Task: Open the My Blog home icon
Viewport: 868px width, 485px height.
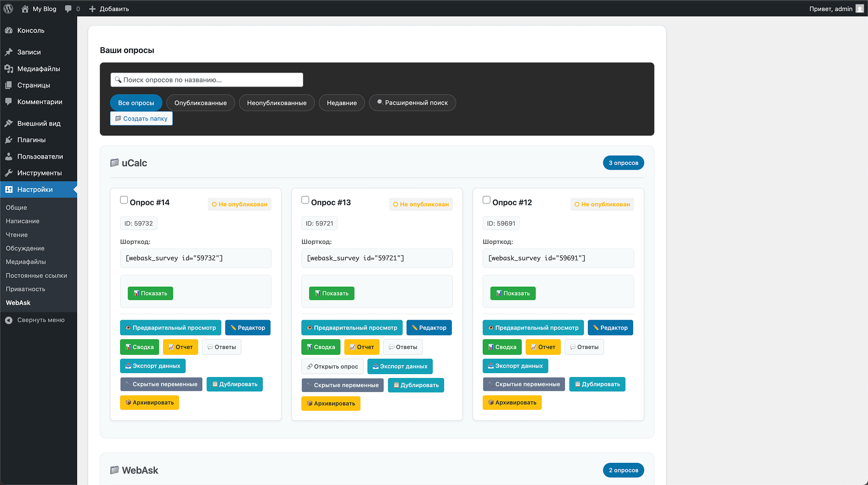Action: (x=25, y=9)
